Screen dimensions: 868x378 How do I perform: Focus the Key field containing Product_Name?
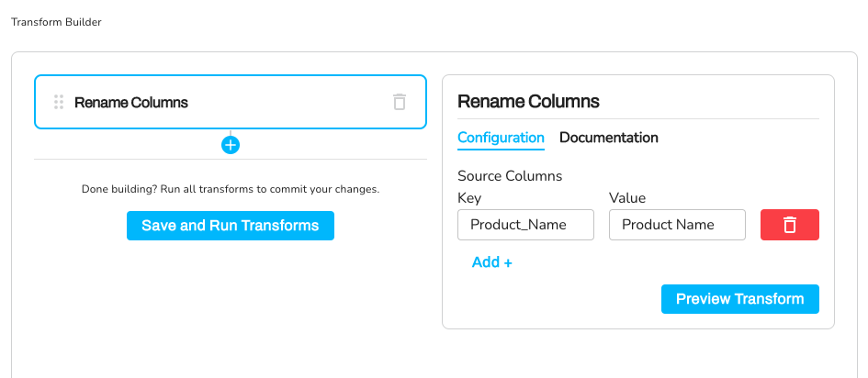coord(525,225)
